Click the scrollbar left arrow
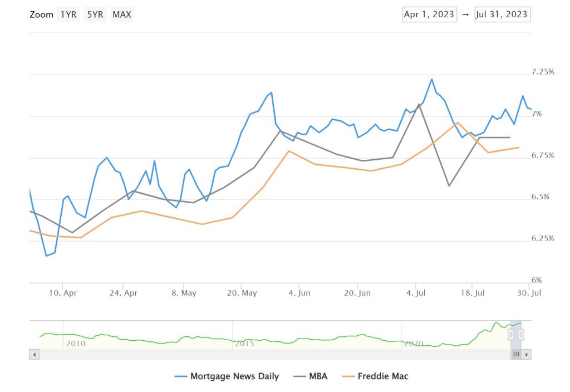The image size is (570, 392). pyautogui.click(x=34, y=354)
